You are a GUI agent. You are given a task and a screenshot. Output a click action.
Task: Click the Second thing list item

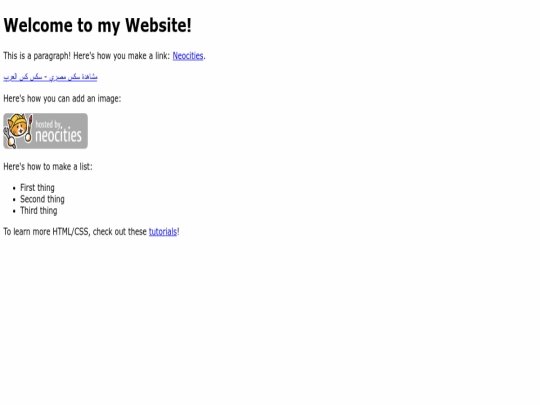click(42, 199)
